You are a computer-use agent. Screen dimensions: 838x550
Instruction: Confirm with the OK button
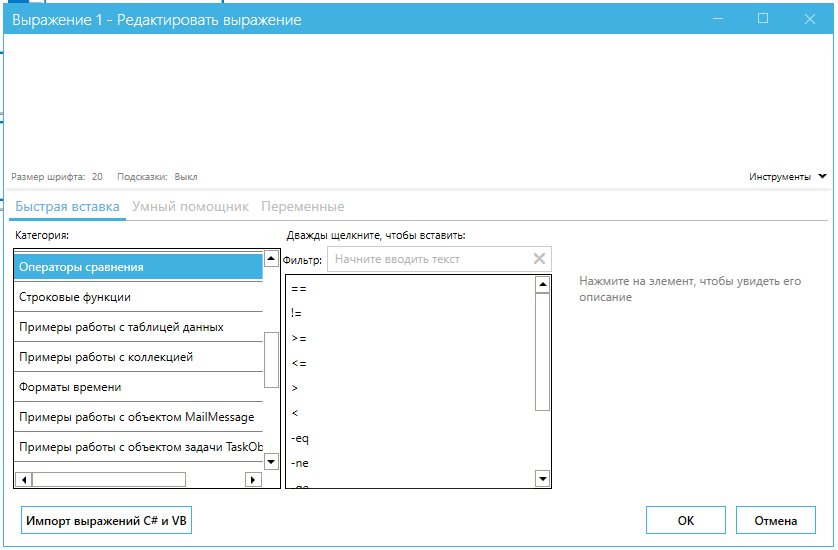click(x=685, y=521)
